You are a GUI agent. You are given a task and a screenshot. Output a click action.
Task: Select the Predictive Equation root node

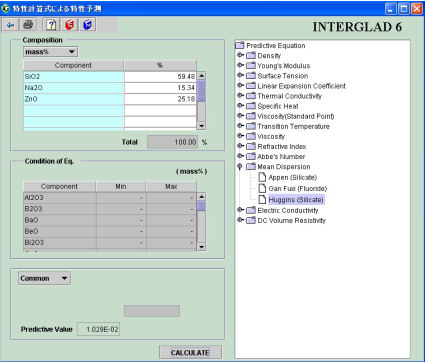pos(276,46)
